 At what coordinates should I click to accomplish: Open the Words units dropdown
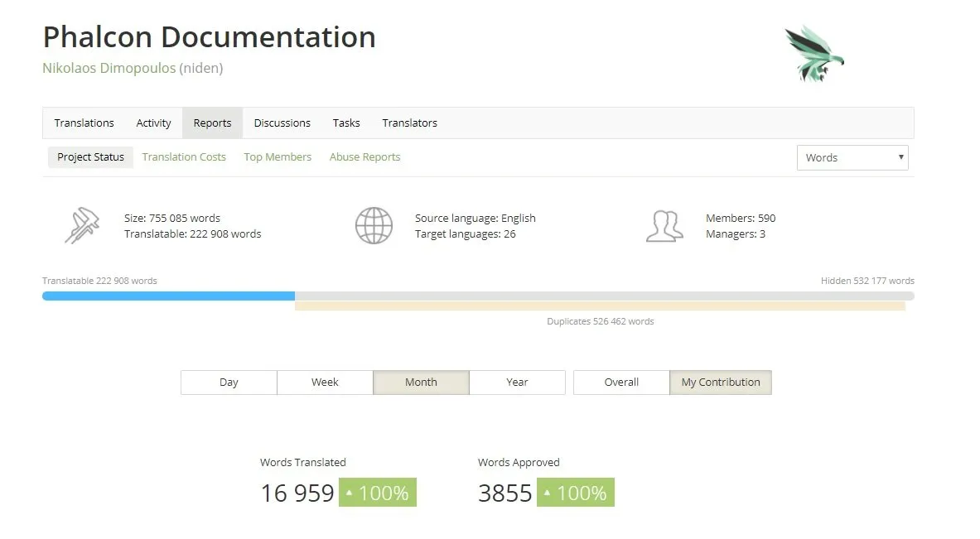tap(852, 157)
